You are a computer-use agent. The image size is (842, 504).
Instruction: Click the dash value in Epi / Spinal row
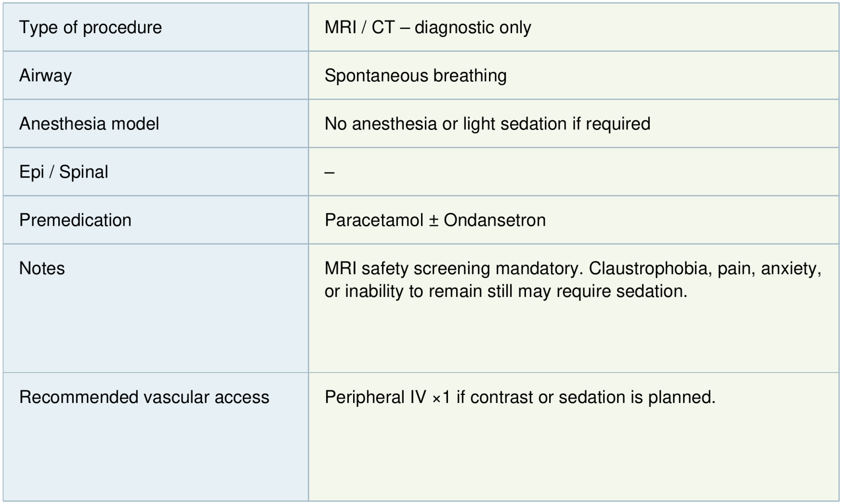click(329, 172)
